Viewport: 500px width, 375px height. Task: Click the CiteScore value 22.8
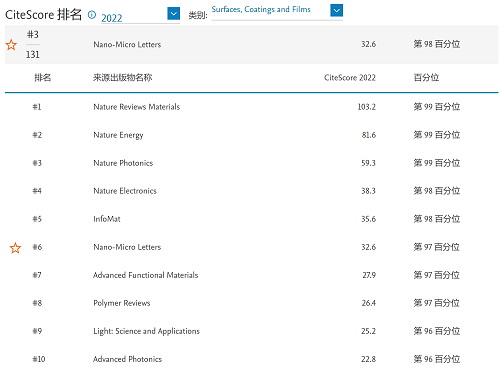(x=368, y=359)
